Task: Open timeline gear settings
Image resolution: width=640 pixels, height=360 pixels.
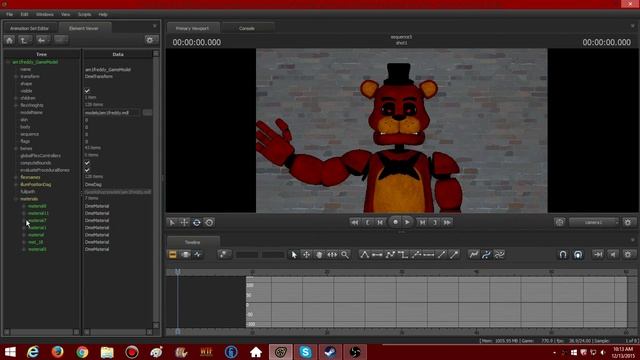Action: tap(628, 255)
